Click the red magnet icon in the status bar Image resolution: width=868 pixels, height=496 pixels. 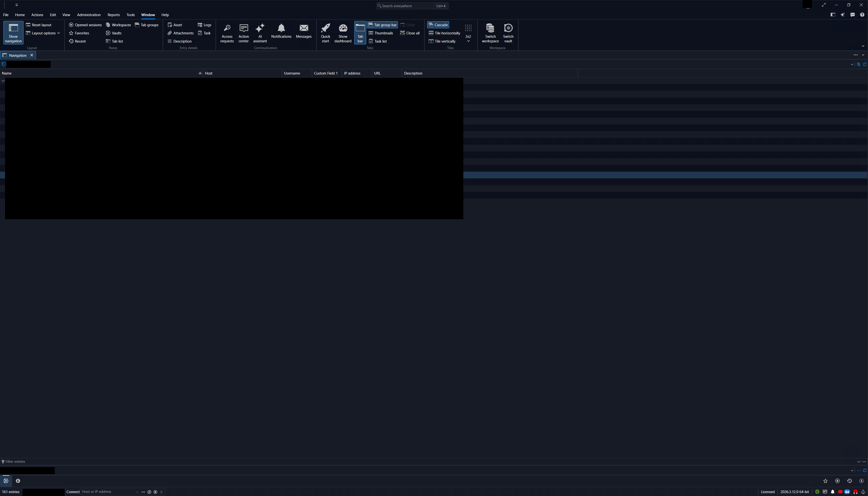point(856,492)
